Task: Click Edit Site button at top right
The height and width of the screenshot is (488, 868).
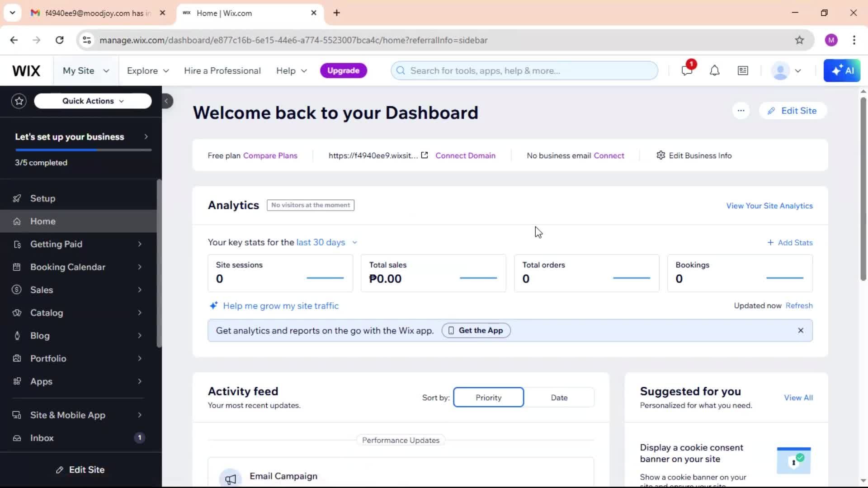Action: [x=793, y=111]
